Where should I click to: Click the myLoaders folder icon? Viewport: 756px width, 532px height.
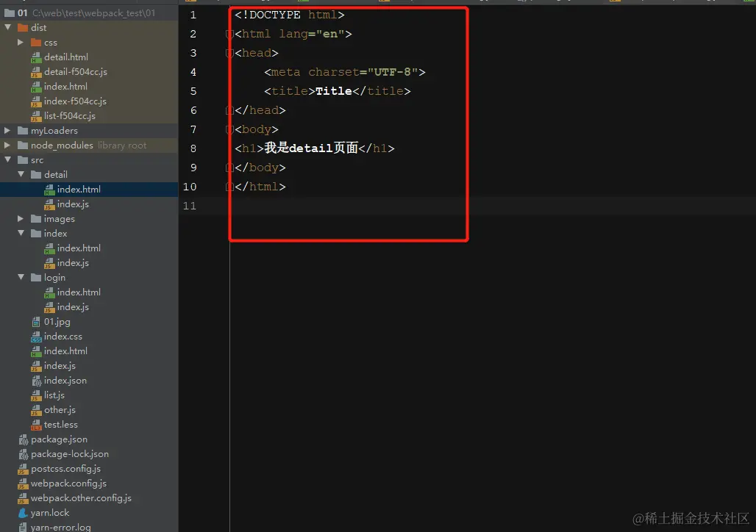click(23, 131)
